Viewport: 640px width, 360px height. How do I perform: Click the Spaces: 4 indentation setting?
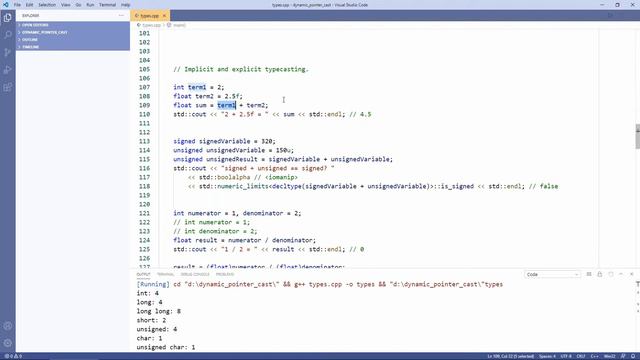[547, 356]
